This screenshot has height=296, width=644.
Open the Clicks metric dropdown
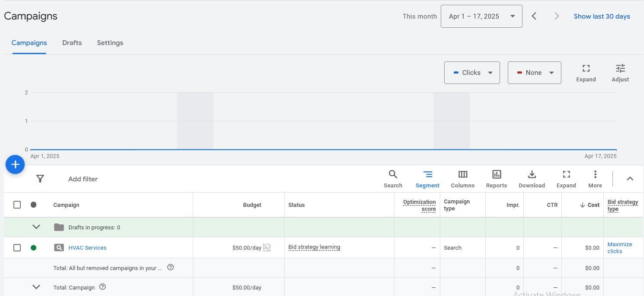pyautogui.click(x=472, y=73)
